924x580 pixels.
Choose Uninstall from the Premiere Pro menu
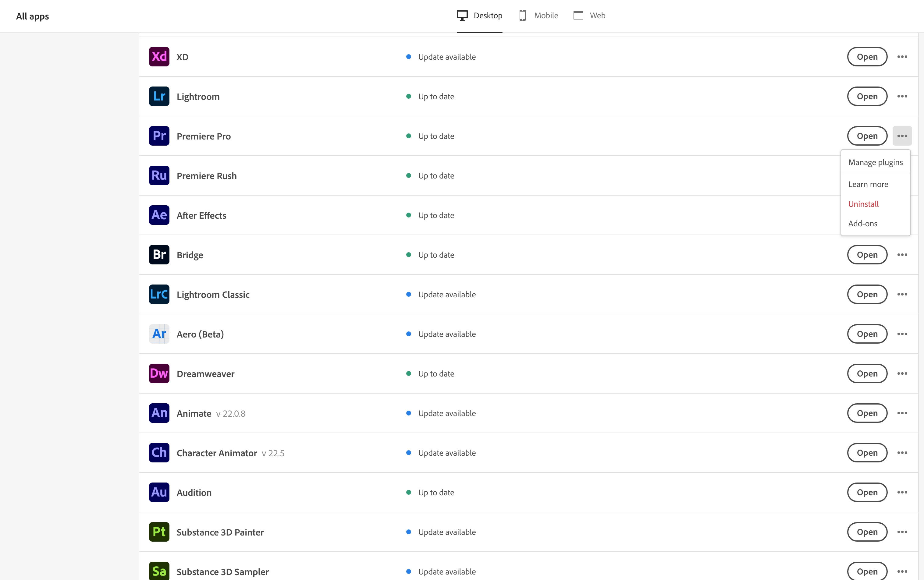point(863,204)
